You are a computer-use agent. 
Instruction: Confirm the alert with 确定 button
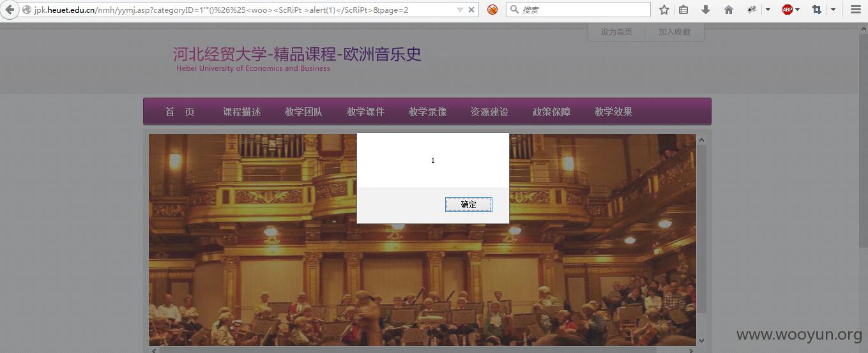468,204
